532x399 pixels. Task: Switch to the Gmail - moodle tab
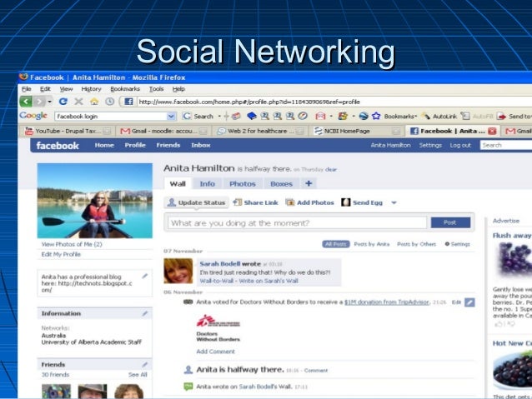[x=163, y=131]
